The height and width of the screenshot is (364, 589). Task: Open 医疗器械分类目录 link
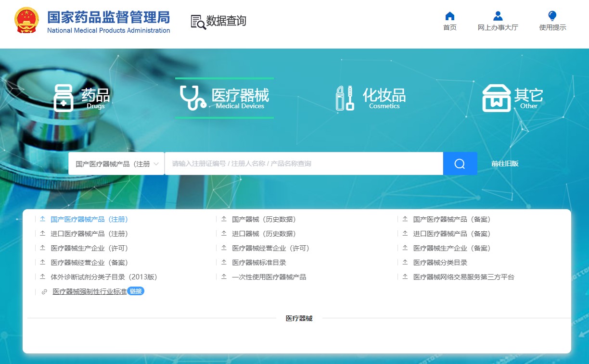[440, 263]
